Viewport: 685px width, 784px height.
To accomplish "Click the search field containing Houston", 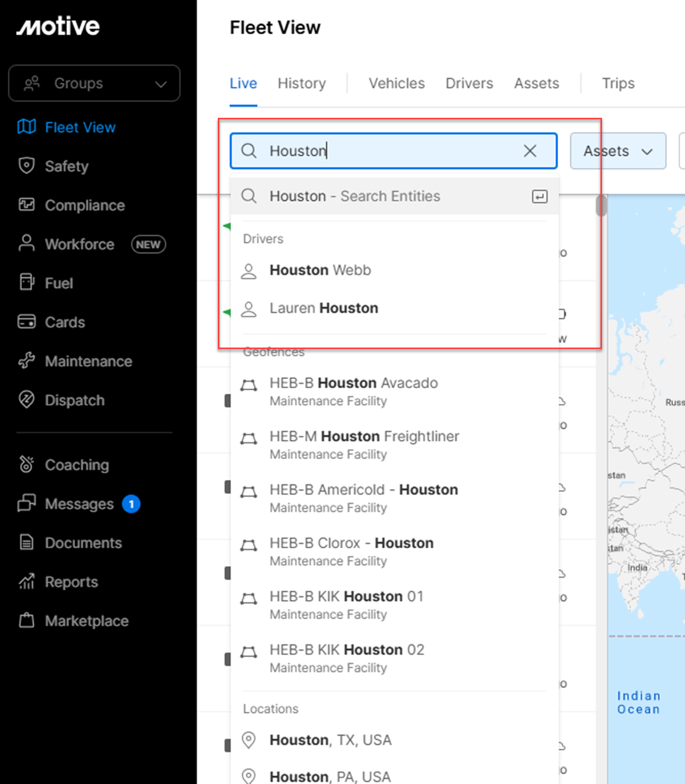I will (393, 150).
